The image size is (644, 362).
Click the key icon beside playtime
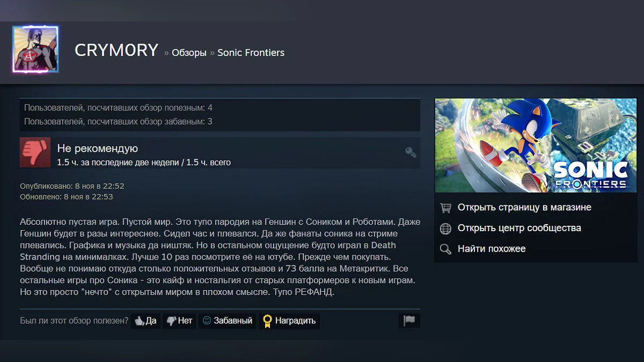tap(411, 153)
